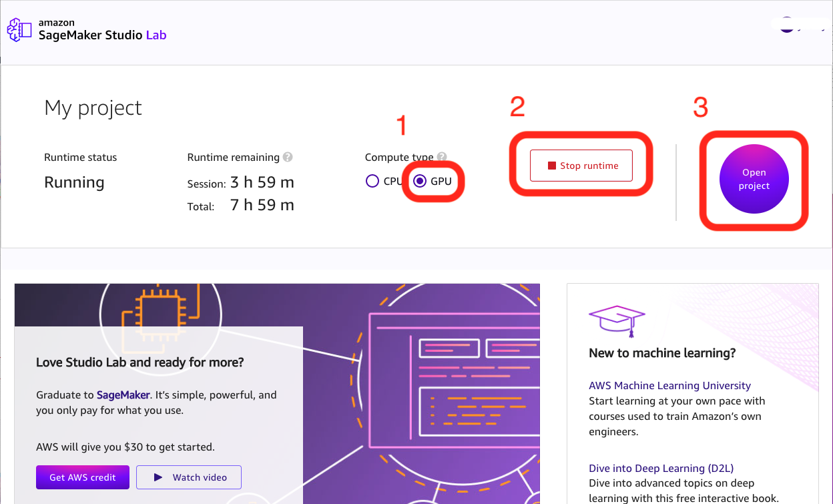Image resolution: width=833 pixels, height=504 pixels.
Task: Click the Stop runtime button
Action: tap(581, 166)
